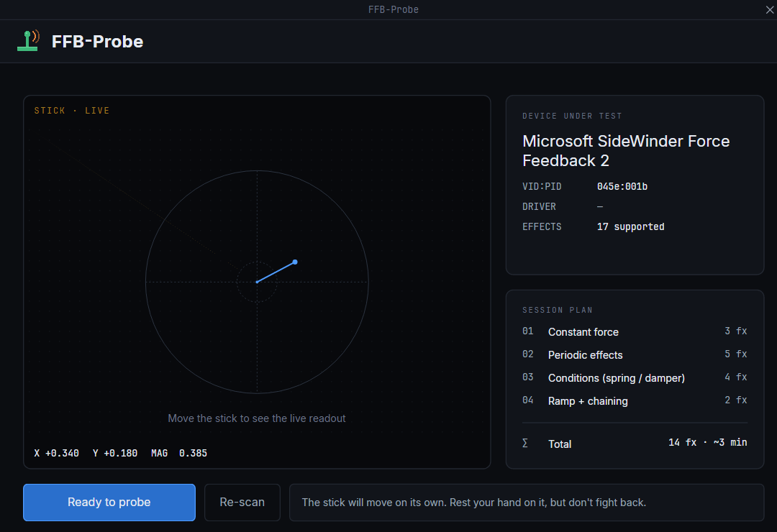
Task: Click the VID:PID value 045e:001b
Action: [x=622, y=186]
